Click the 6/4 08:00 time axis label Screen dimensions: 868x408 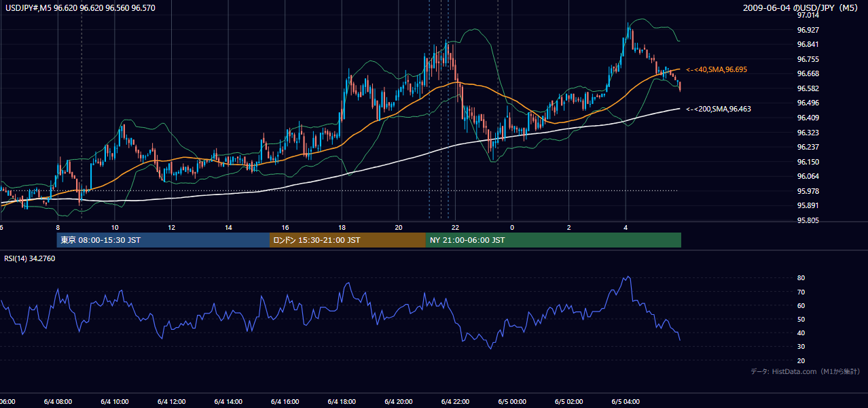(58, 401)
